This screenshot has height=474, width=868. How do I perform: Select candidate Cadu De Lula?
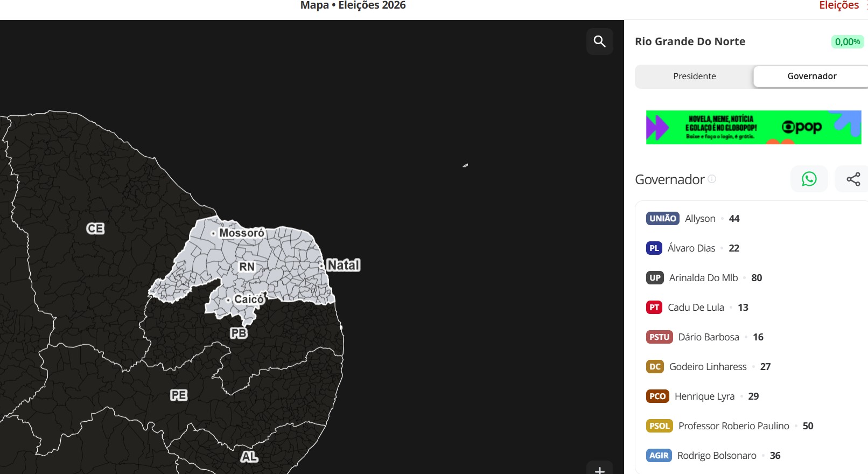(x=696, y=307)
